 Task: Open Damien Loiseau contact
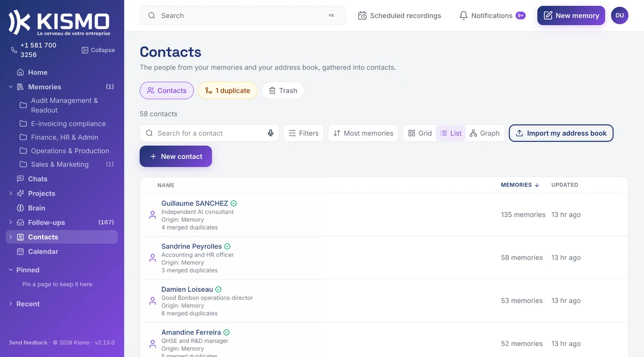187,289
